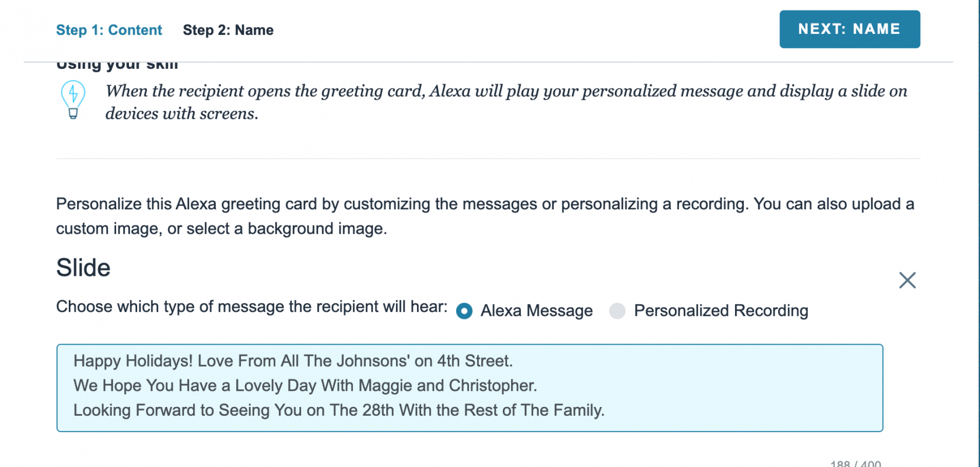Open the Step 2: Name tab
This screenshot has height=467, width=980.
tap(228, 30)
